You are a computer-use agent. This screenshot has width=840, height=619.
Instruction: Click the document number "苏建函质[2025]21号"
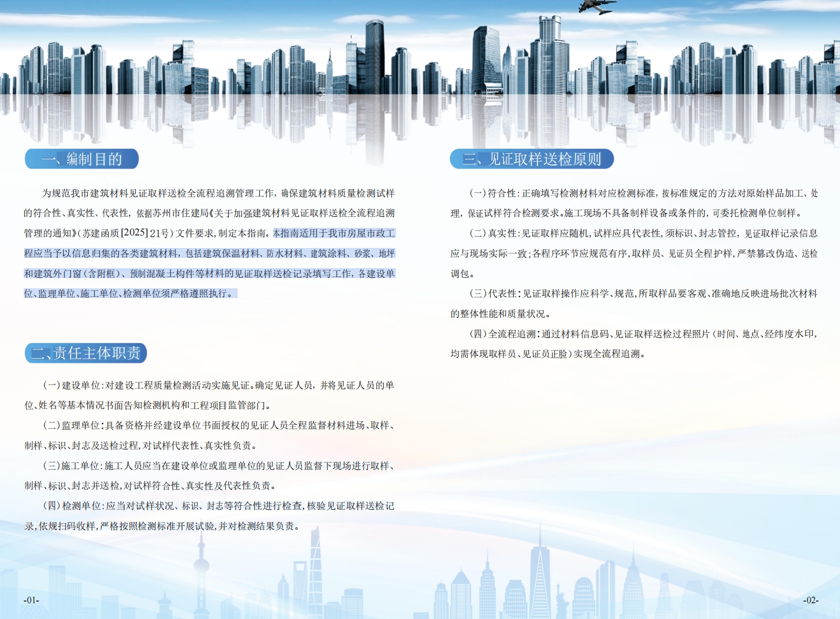point(126,233)
